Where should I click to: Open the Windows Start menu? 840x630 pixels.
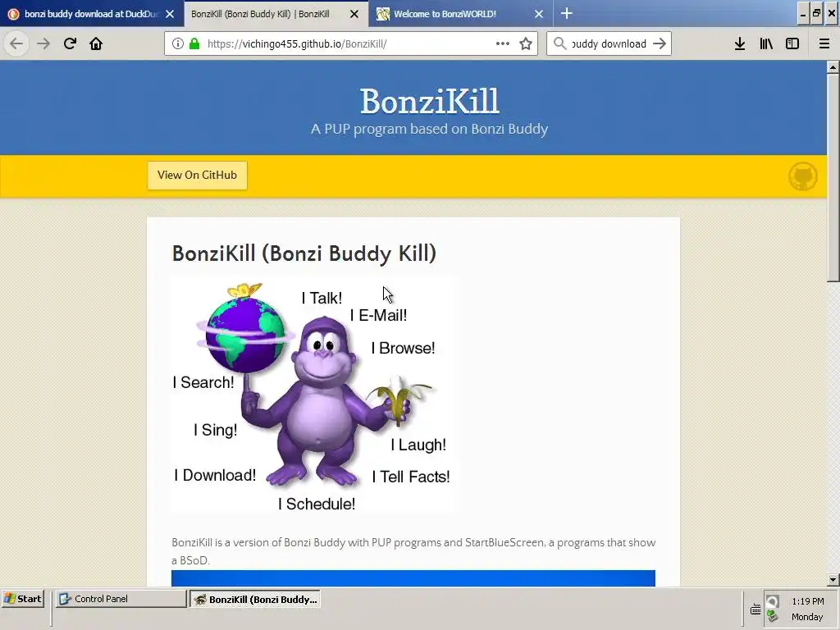22,599
